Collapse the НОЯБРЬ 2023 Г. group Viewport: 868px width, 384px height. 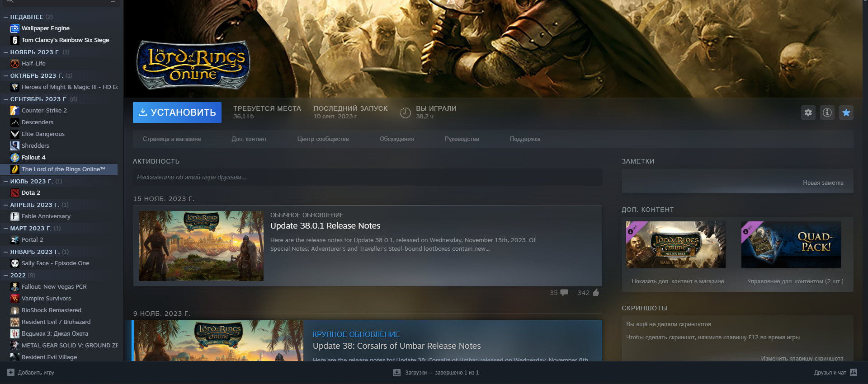6,52
